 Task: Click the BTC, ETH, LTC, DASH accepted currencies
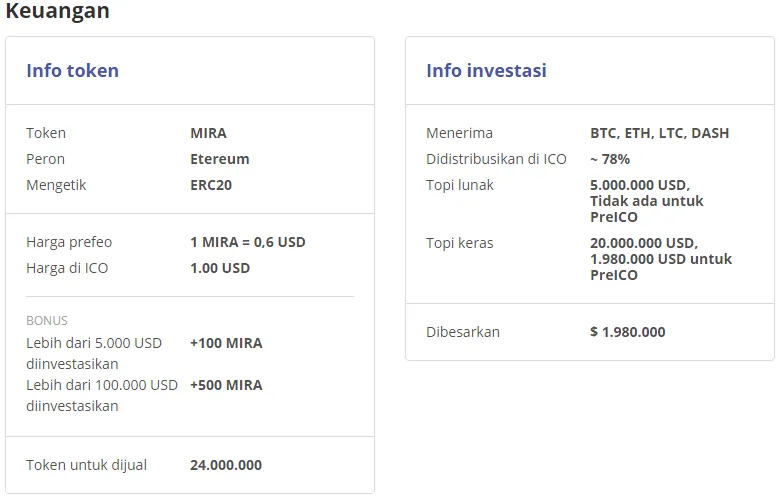[659, 133]
